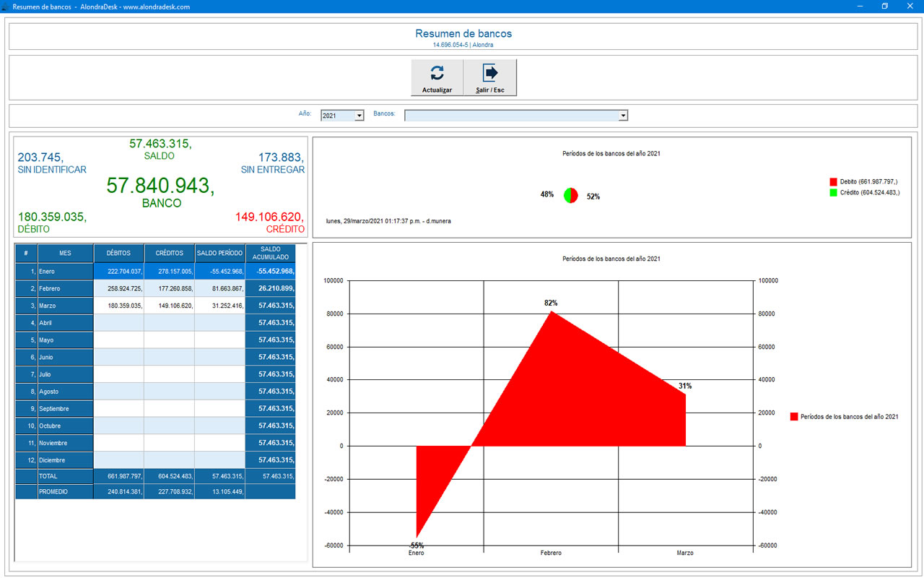Click the Marzo row month label
This screenshot has height=578, width=924.
point(65,306)
